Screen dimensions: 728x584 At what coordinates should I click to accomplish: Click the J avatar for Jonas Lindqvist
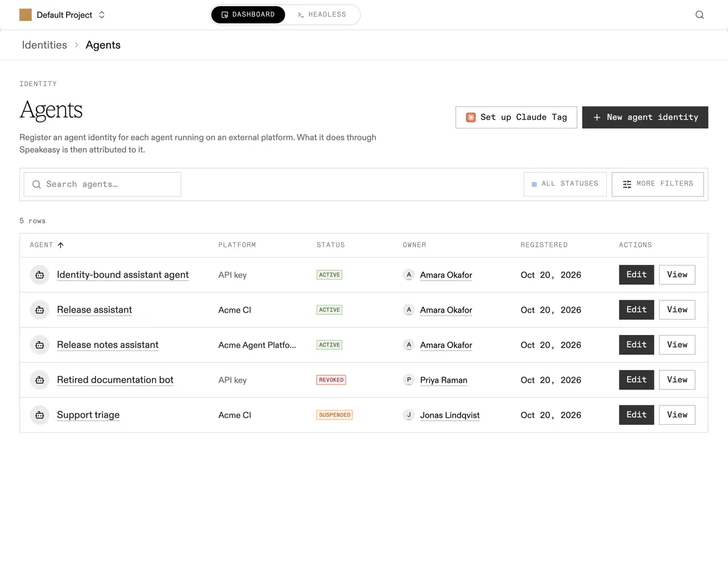(409, 415)
